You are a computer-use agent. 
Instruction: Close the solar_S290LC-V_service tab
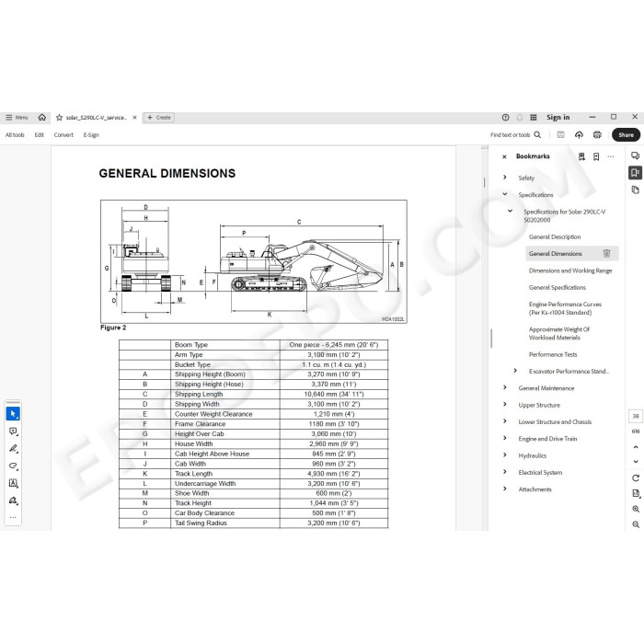coord(134,118)
